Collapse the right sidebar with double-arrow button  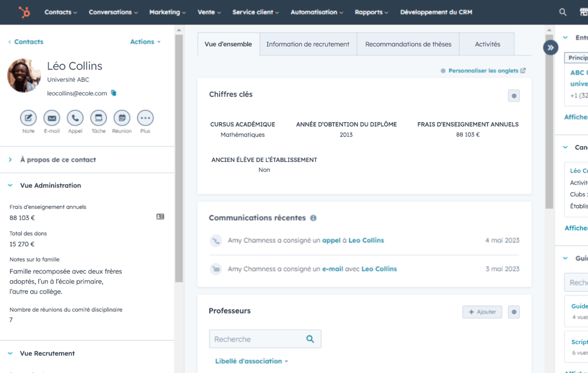[550, 48]
